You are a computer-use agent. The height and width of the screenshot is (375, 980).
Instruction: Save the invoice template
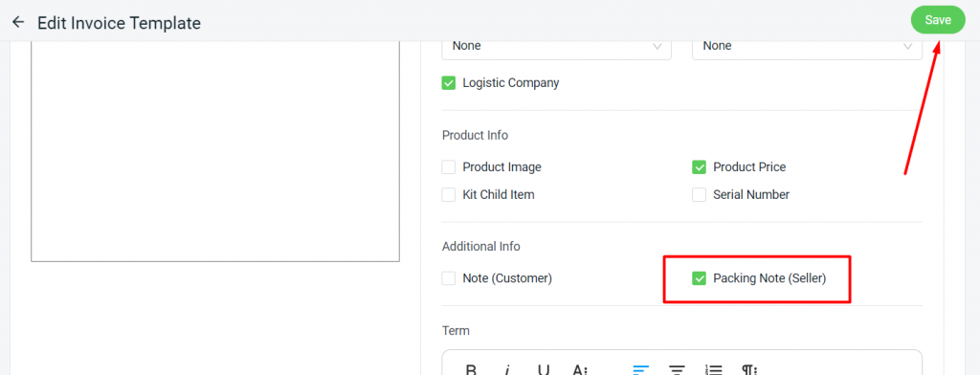[x=938, y=20]
